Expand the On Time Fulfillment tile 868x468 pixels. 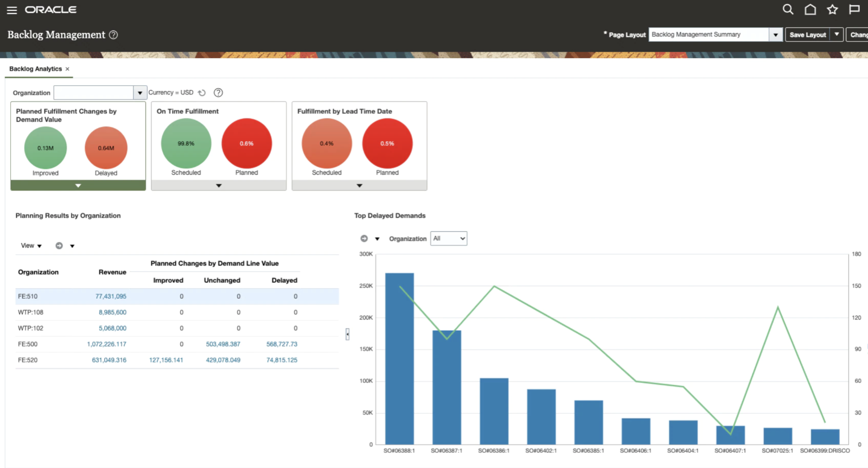(x=219, y=186)
